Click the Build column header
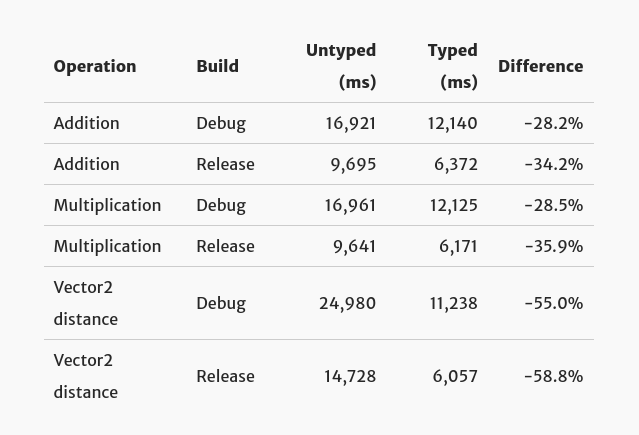This screenshot has height=435, width=639. tap(217, 66)
